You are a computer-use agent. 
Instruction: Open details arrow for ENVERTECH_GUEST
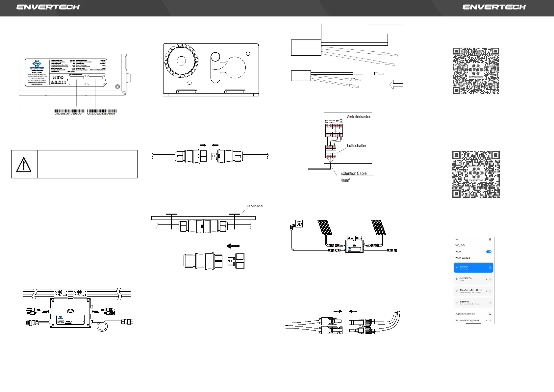pos(490,321)
